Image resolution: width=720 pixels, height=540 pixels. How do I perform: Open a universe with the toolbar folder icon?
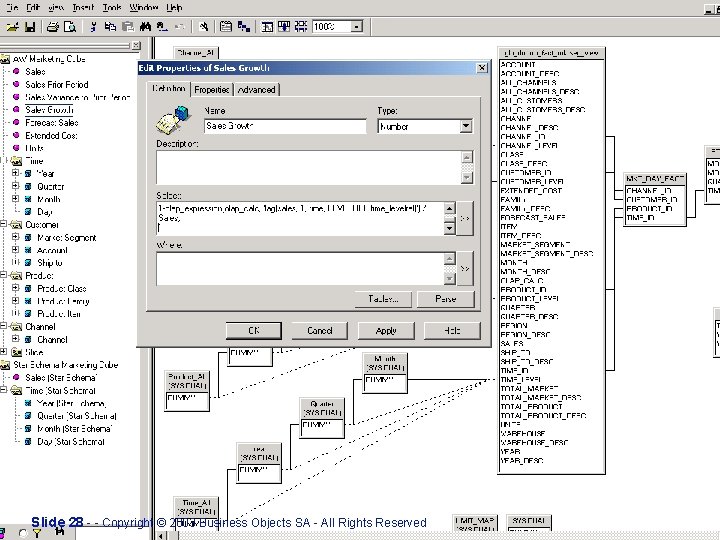tap(12, 27)
